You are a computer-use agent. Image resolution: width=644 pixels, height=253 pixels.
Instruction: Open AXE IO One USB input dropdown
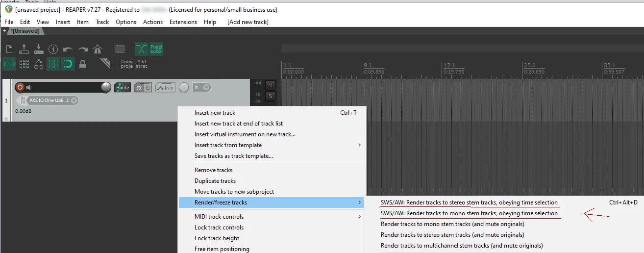click(52, 101)
